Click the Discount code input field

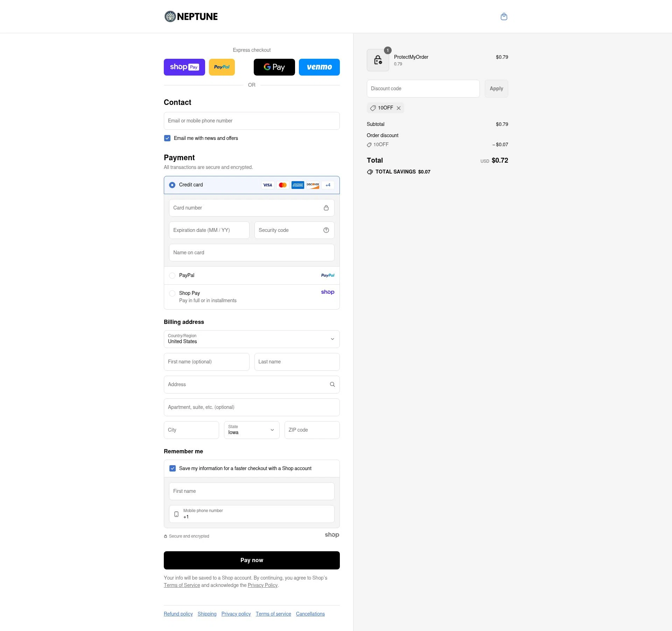pyautogui.click(x=423, y=88)
